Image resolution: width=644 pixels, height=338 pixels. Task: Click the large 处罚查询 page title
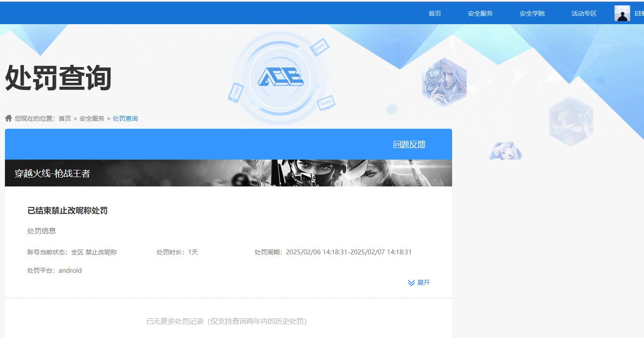[x=58, y=78]
